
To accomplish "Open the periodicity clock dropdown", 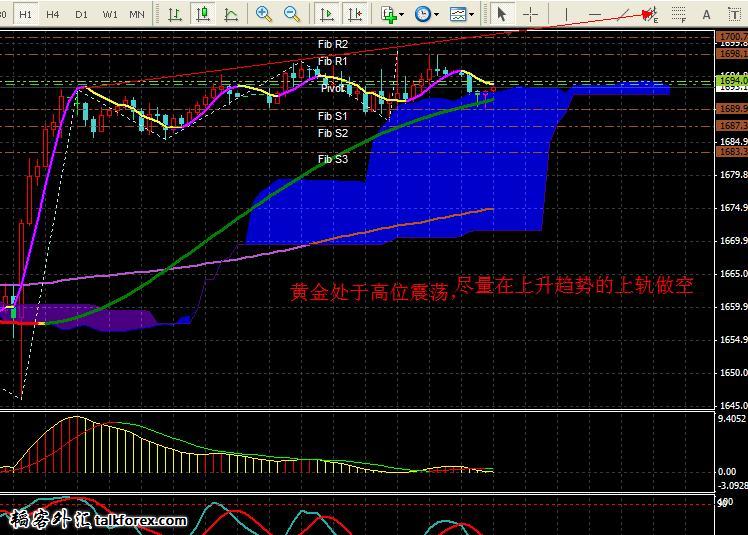I will pyautogui.click(x=426, y=14).
